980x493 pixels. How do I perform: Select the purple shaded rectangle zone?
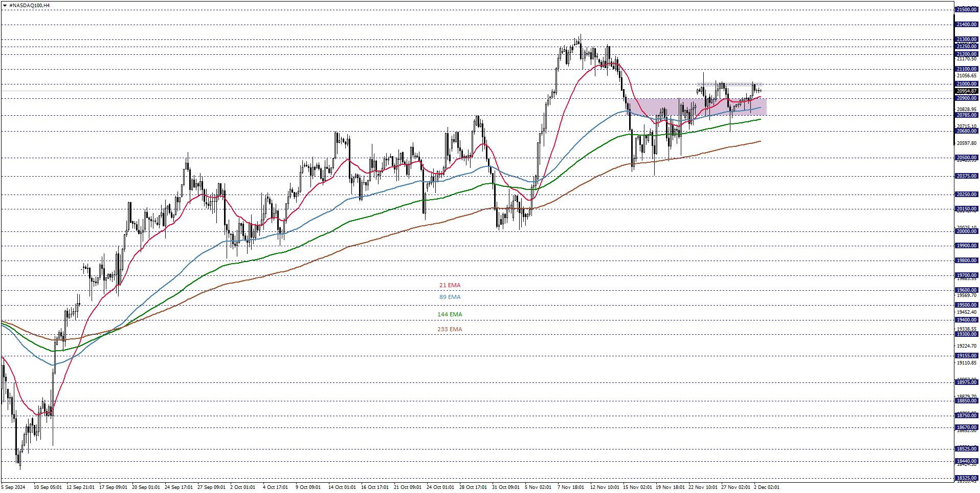pyautogui.click(x=697, y=107)
